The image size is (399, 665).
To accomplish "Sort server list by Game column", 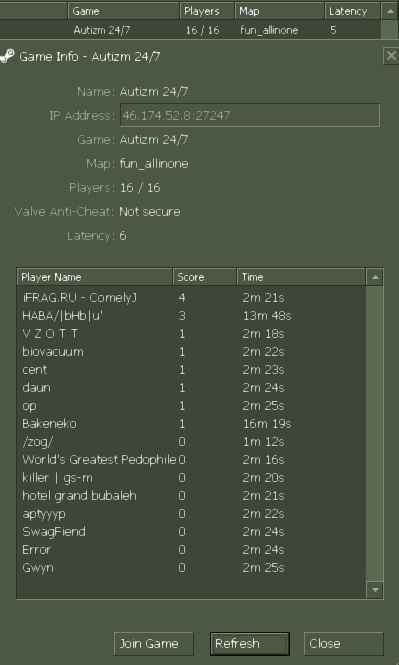I will tap(124, 11).
